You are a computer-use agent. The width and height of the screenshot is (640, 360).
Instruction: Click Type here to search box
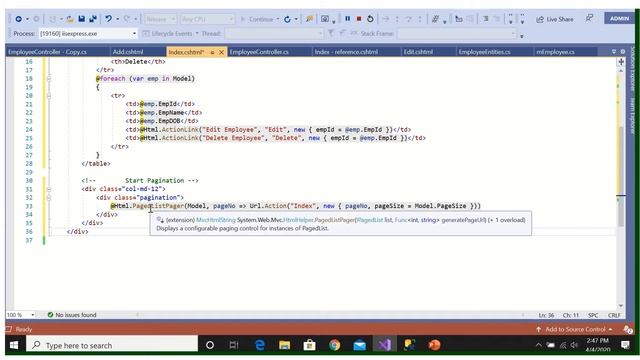click(x=112, y=345)
